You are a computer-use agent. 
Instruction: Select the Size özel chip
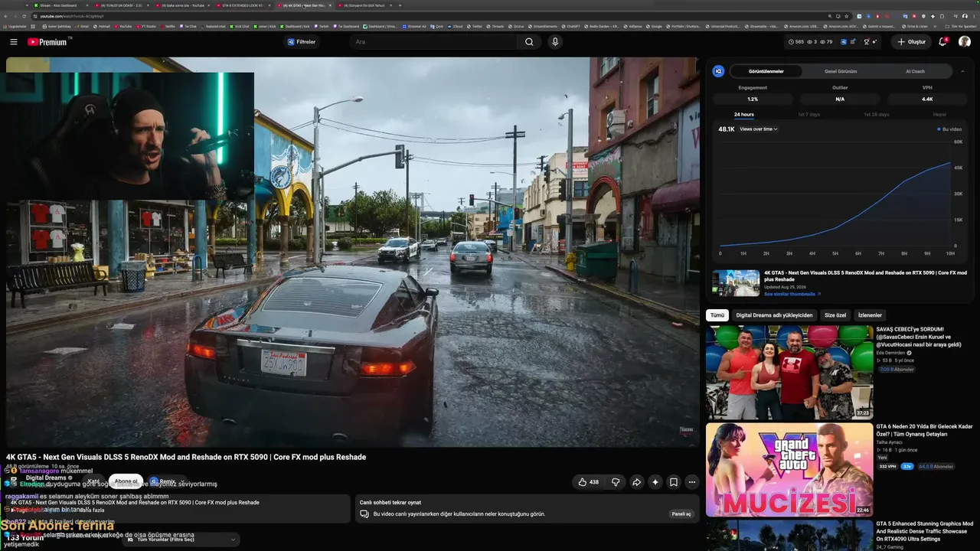point(835,315)
